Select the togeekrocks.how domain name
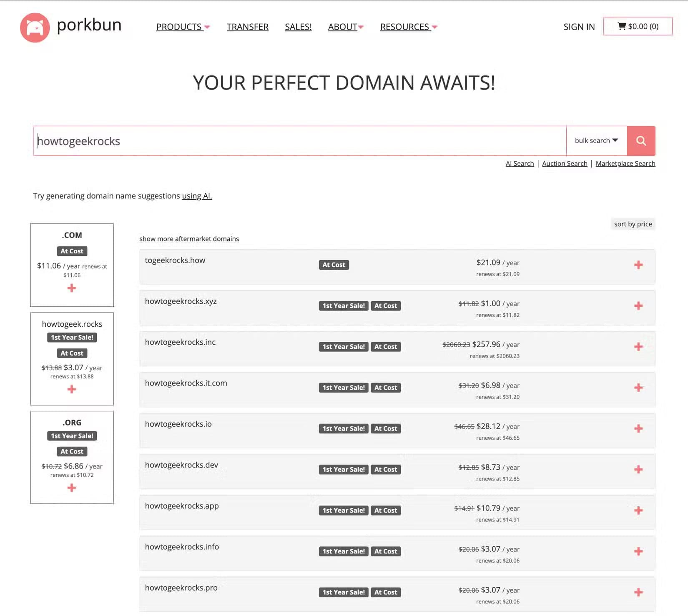 coord(175,260)
